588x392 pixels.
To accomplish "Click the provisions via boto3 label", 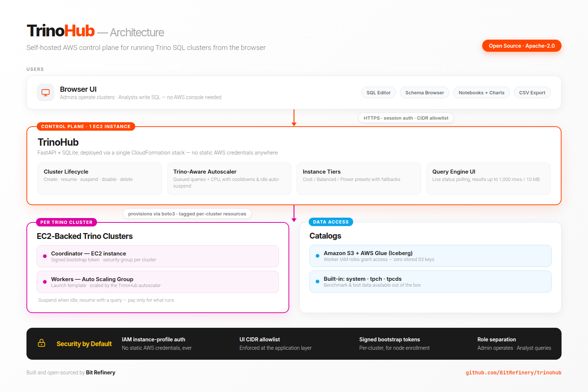I will tap(187, 214).
